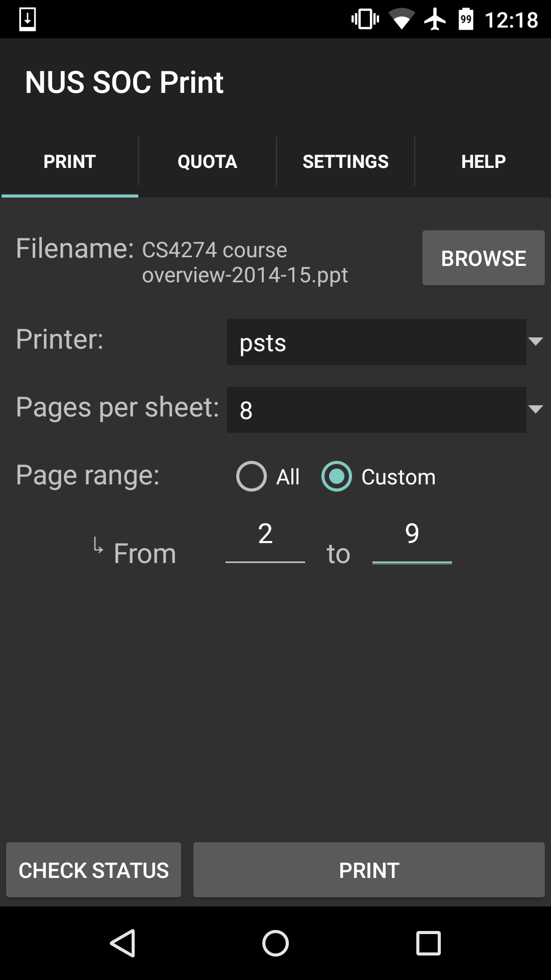
Task: Tap the Filename: label
Action: click(x=75, y=249)
